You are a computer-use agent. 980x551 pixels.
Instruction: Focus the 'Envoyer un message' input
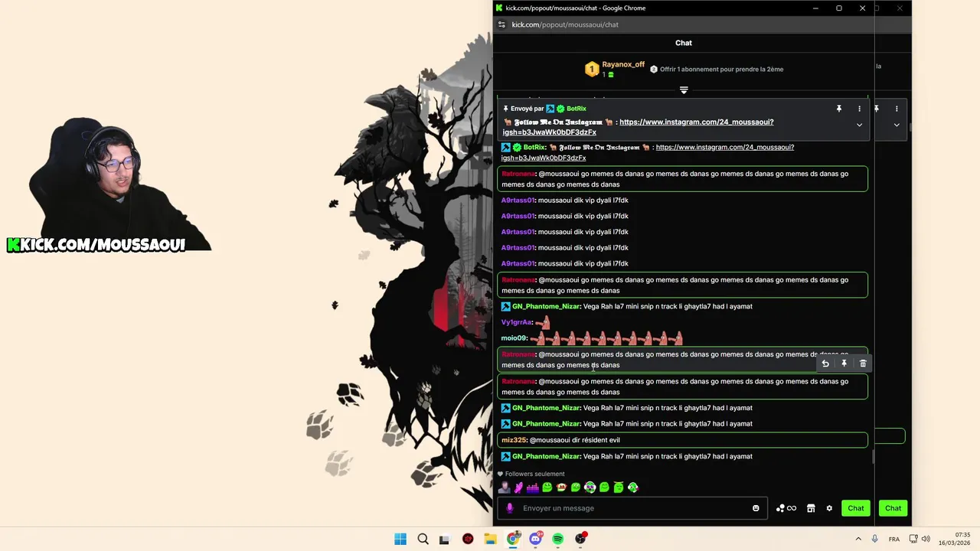click(x=632, y=508)
